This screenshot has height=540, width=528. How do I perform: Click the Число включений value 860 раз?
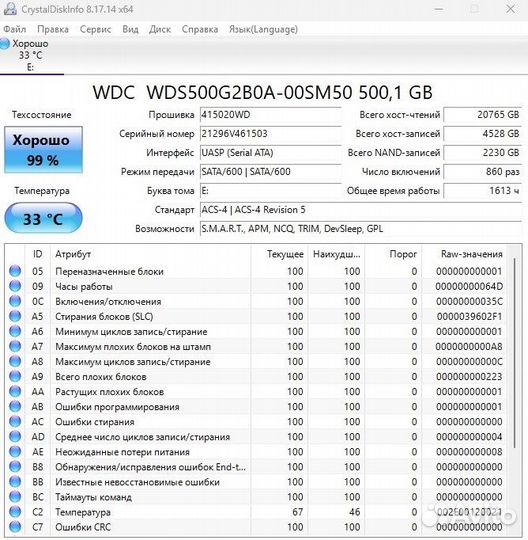point(482,172)
